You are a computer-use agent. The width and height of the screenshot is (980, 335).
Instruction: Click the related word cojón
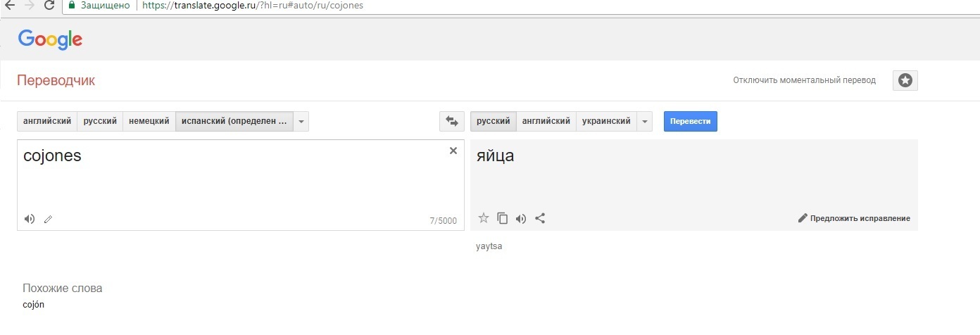coord(34,305)
